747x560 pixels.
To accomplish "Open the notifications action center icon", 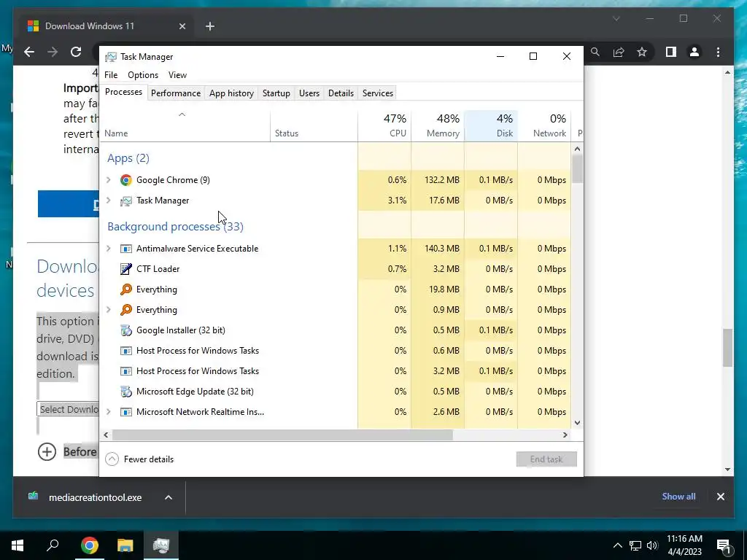I will (724, 545).
